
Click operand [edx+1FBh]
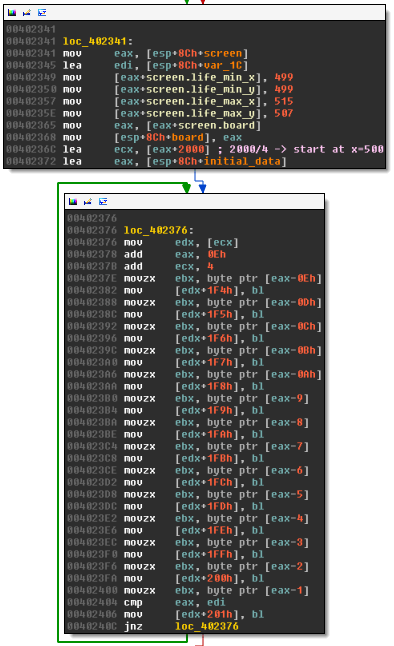point(206,458)
